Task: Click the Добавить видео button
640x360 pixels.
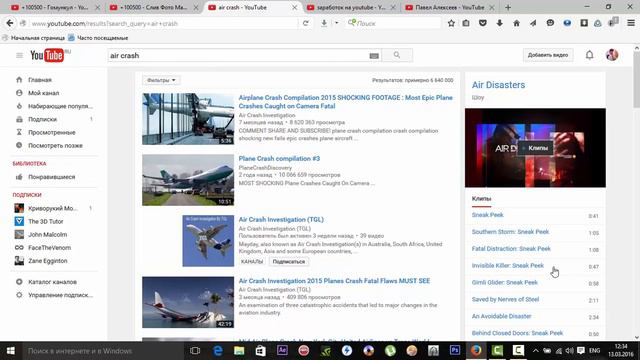Action: point(548,55)
